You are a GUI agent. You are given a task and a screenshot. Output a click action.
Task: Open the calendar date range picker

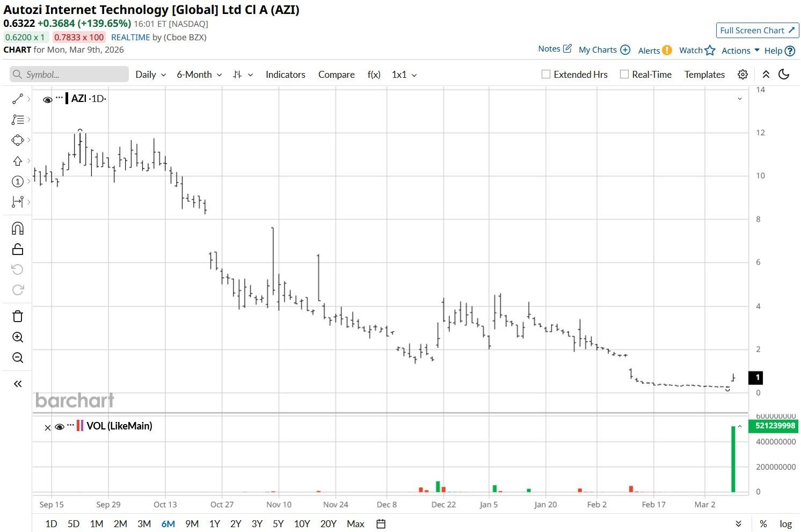pyautogui.click(x=381, y=524)
